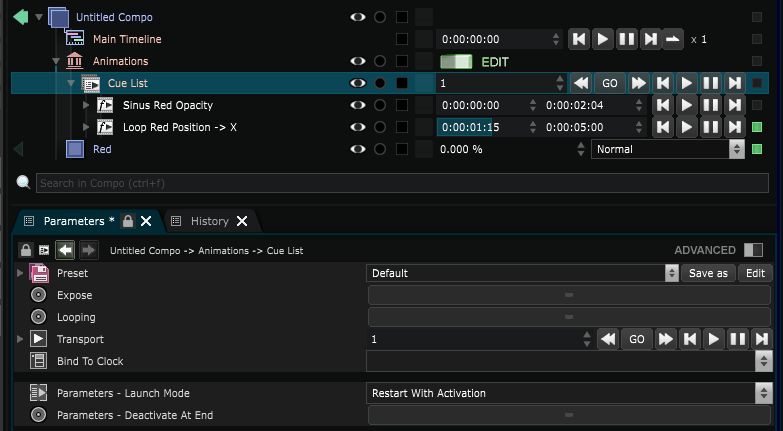Click the preset Edit button
The height and width of the screenshot is (431, 783).
pyautogui.click(x=755, y=273)
